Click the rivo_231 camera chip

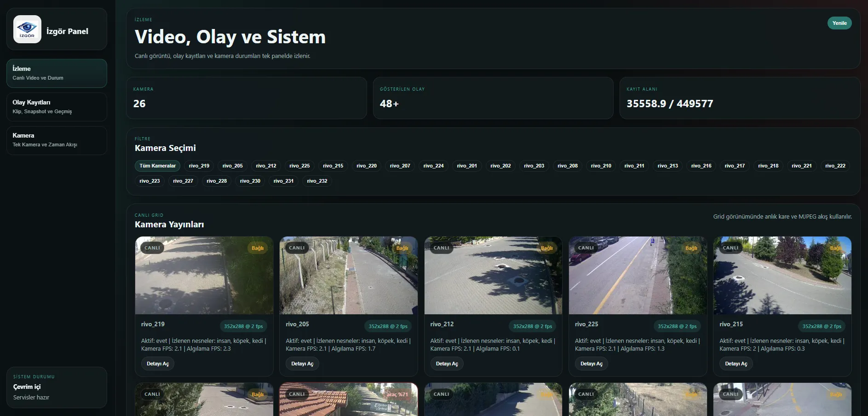[284, 181]
